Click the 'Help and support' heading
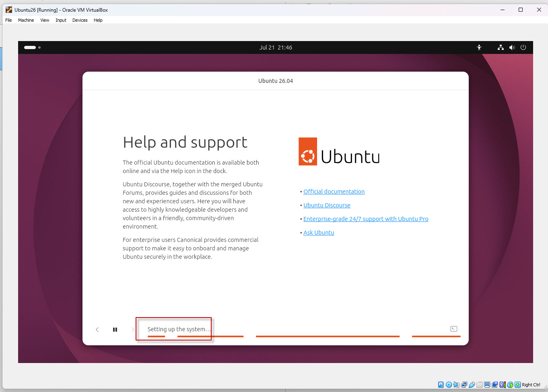Viewport: 548px width, 392px height. [x=185, y=142]
